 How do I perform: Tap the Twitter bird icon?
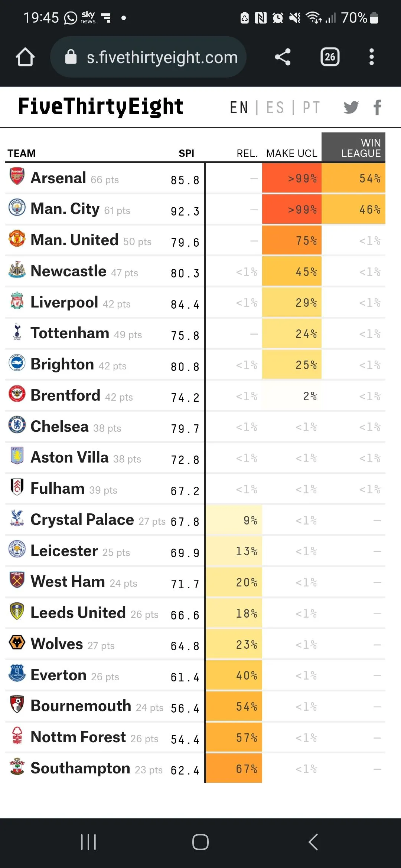(351, 108)
